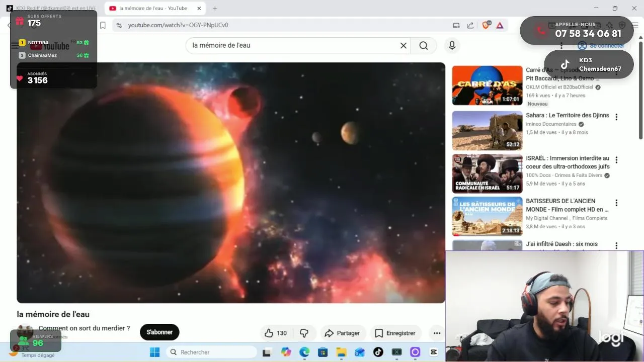Open options menu for Sahara video
Image resolution: width=644 pixels, height=362 pixels.
616,117
